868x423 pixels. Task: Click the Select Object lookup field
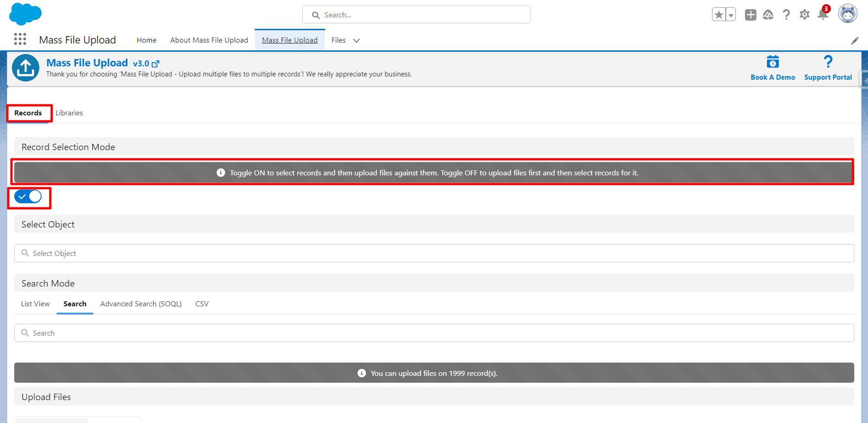(x=434, y=253)
